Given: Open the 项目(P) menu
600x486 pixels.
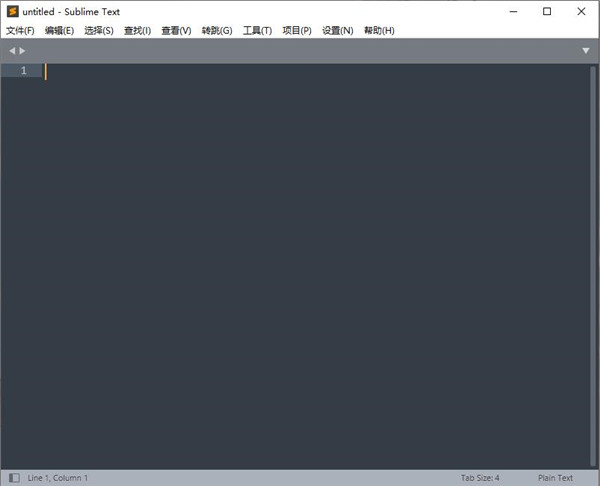Looking at the screenshot, I should tap(297, 31).
